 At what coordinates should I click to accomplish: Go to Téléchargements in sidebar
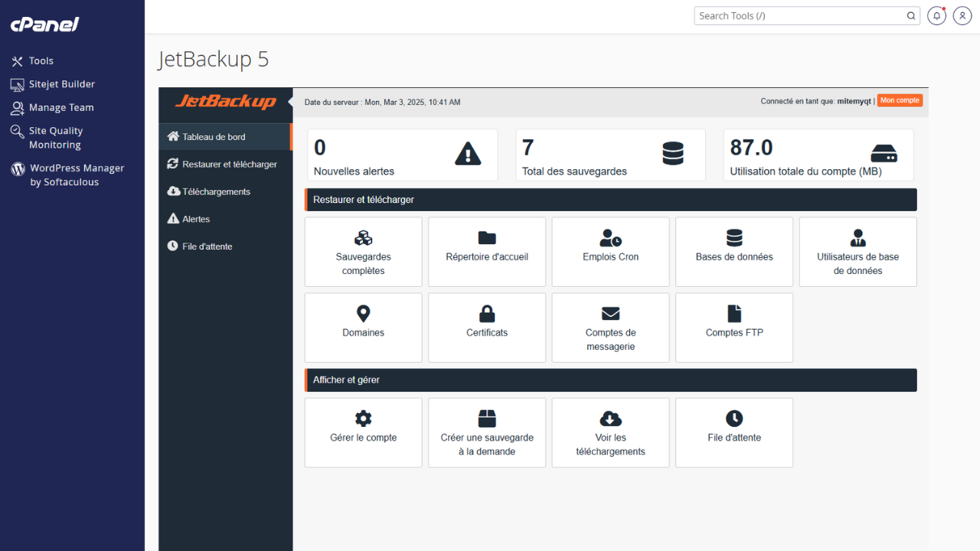pyautogui.click(x=225, y=192)
